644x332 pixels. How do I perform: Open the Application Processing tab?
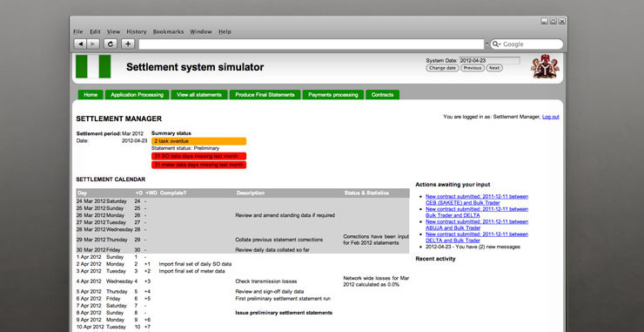[x=138, y=95]
